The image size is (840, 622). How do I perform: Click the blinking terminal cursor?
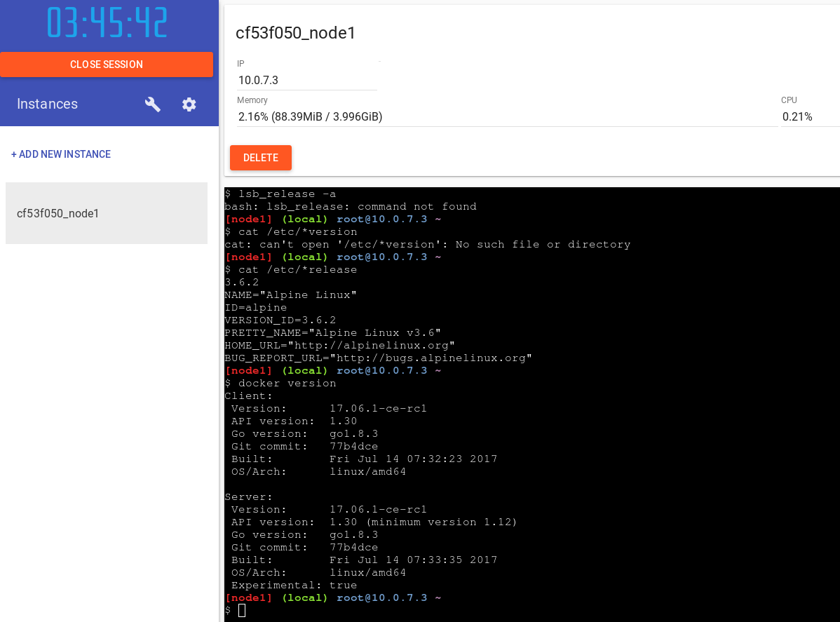click(x=242, y=610)
